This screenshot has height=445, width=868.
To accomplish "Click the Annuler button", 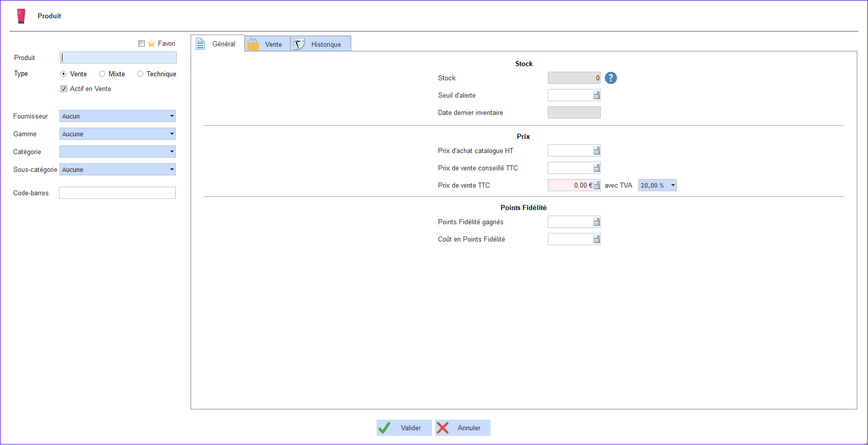I will 462,428.
